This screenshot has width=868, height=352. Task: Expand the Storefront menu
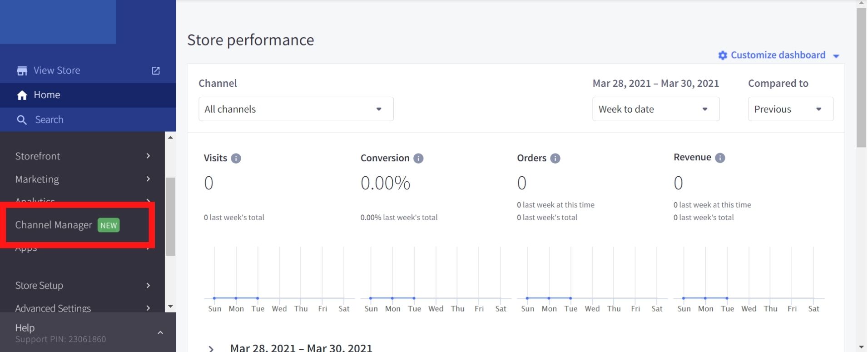coord(82,156)
